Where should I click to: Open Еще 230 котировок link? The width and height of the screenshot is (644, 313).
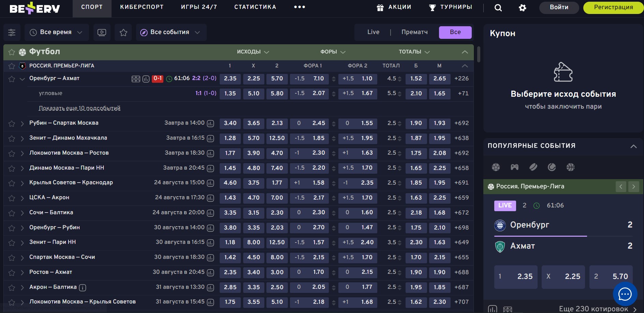coord(598,309)
